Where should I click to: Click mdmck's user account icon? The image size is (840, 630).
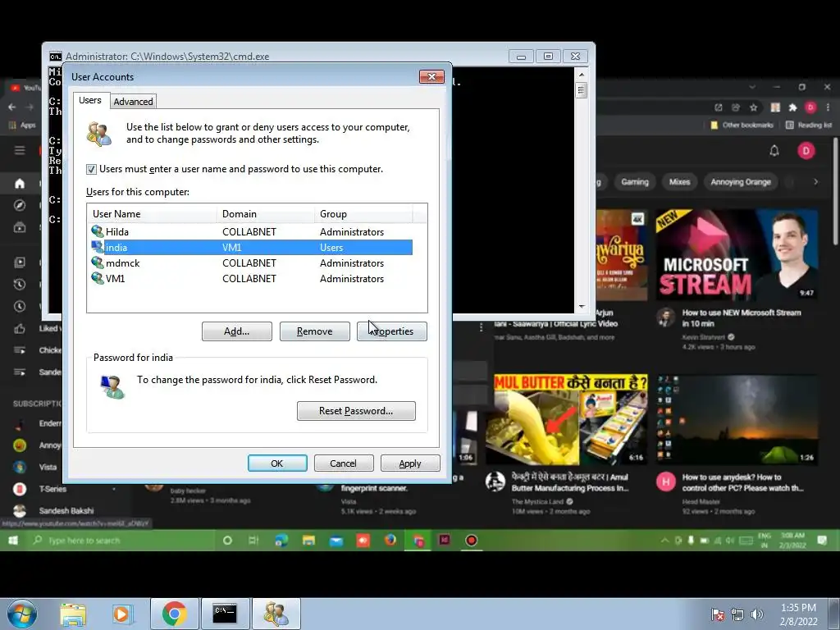[x=98, y=262]
